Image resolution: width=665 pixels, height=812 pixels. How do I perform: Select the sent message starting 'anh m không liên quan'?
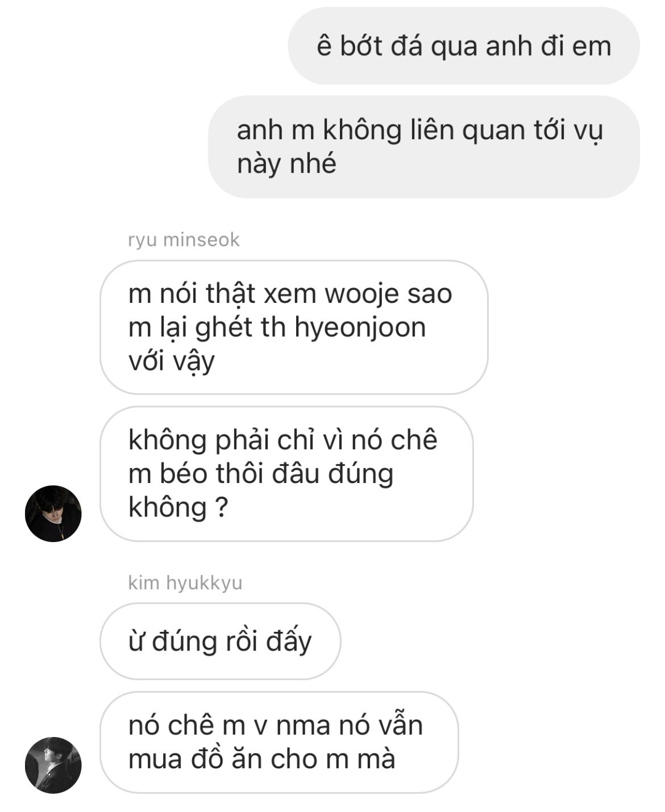(424, 147)
